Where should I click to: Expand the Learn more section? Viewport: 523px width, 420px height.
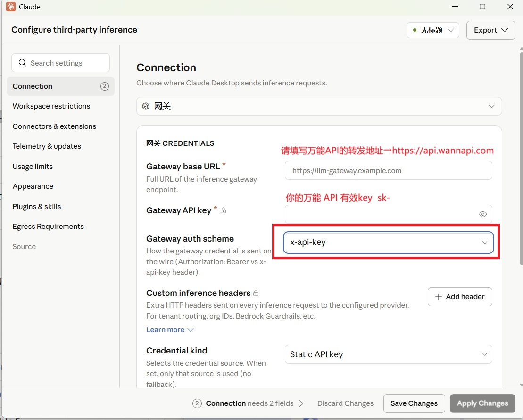tap(170, 330)
